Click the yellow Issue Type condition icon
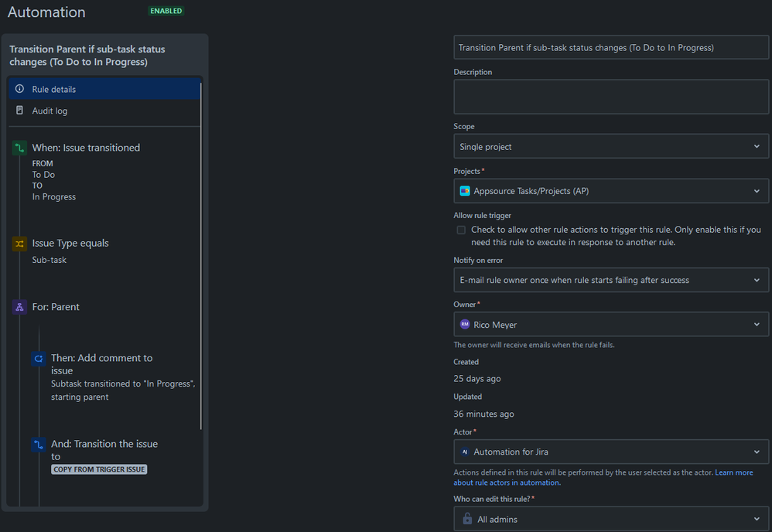The height and width of the screenshot is (532, 772). pyautogui.click(x=19, y=244)
